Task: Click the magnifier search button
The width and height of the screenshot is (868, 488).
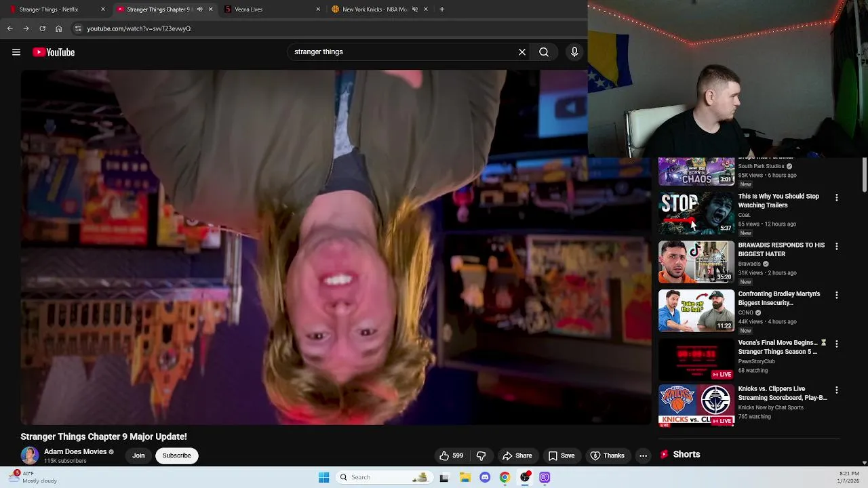Action: pyautogui.click(x=544, y=52)
